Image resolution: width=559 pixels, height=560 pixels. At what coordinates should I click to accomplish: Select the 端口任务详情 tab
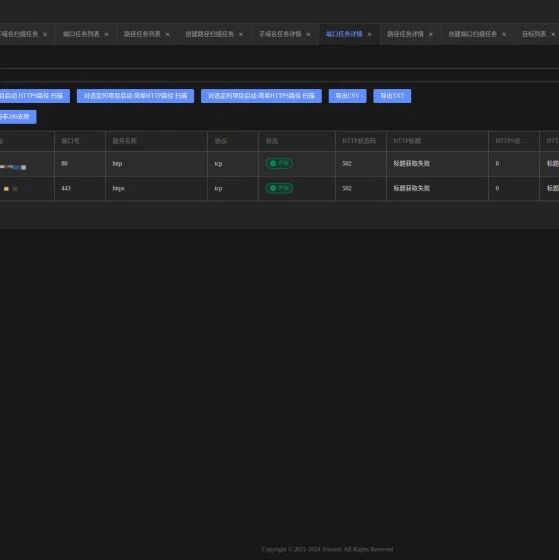pyautogui.click(x=344, y=34)
